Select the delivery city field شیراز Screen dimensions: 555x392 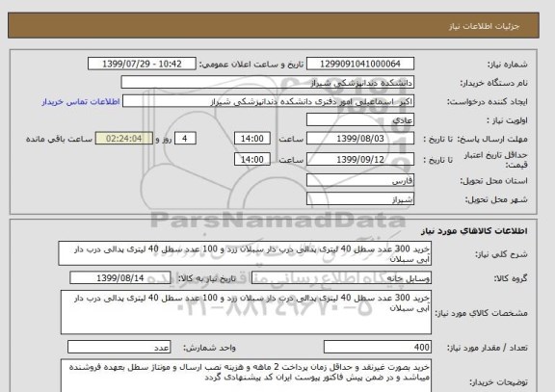click(360, 198)
